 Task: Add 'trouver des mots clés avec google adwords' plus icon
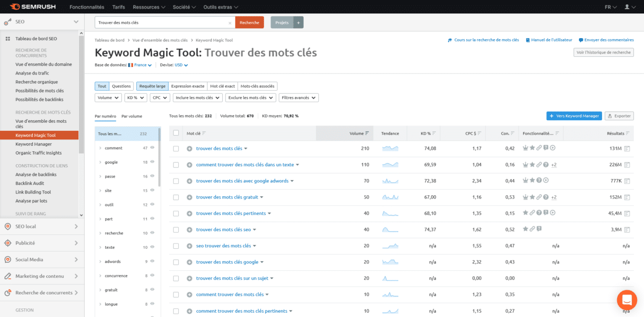189,181
